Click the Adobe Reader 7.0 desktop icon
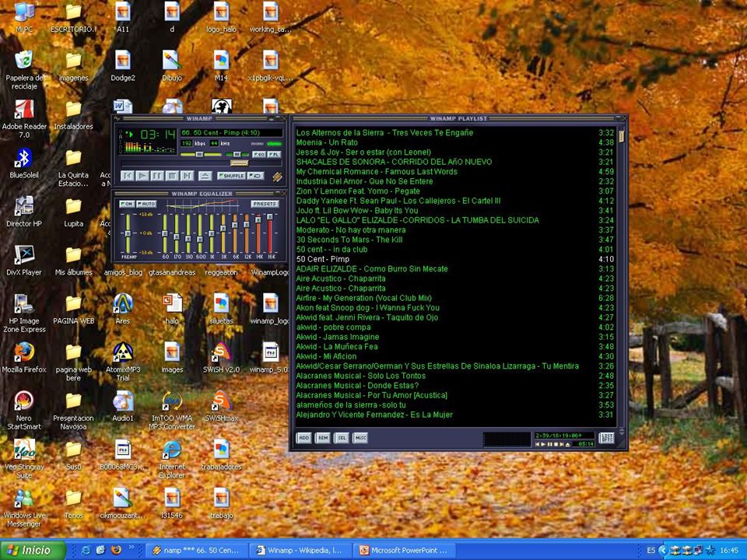Image resolution: width=747 pixels, height=560 pixels. (24, 118)
